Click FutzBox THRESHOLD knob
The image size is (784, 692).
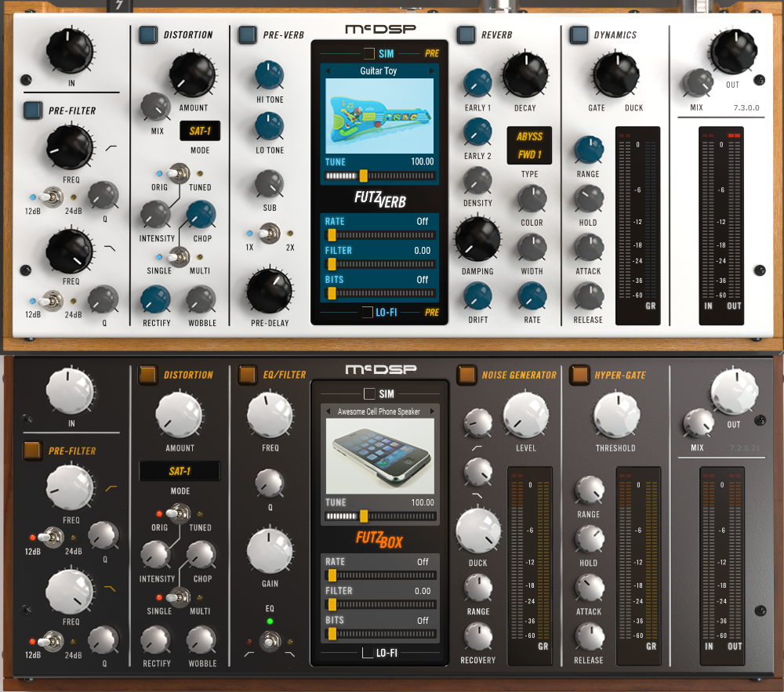point(616,415)
